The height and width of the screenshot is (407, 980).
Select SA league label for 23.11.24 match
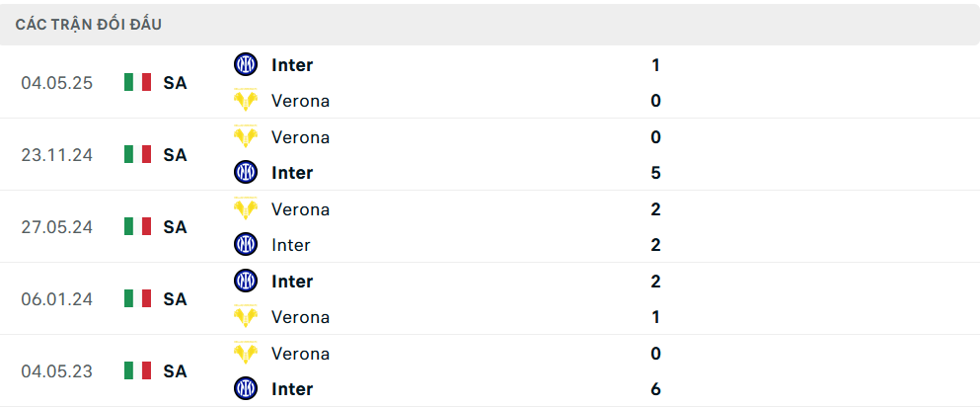click(x=175, y=154)
